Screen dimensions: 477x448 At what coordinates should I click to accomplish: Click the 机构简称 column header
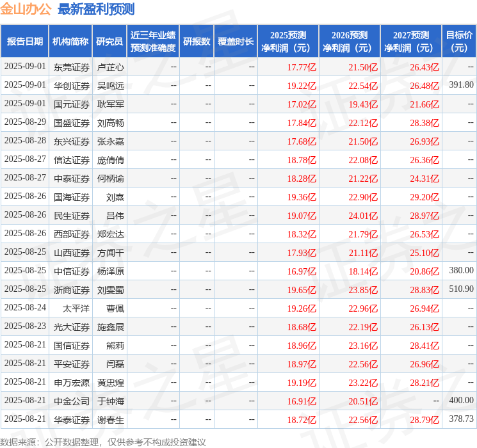(x=70, y=41)
